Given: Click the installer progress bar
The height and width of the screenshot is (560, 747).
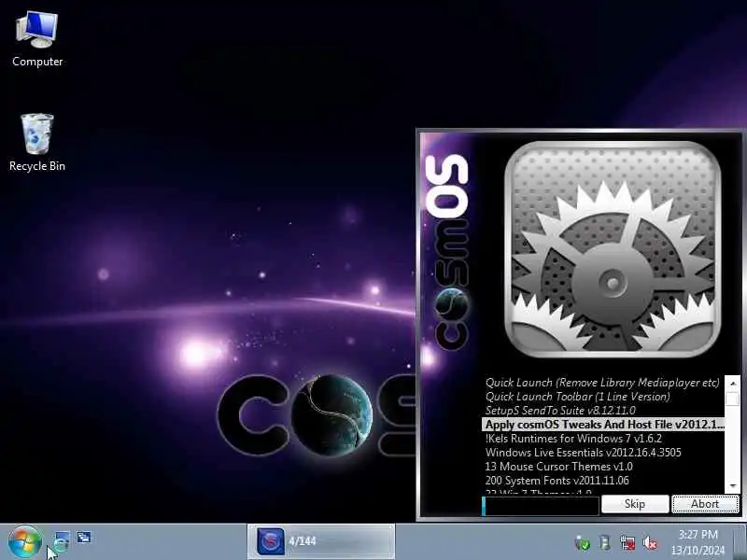Looking at the screenshot, I should [541, 505].
